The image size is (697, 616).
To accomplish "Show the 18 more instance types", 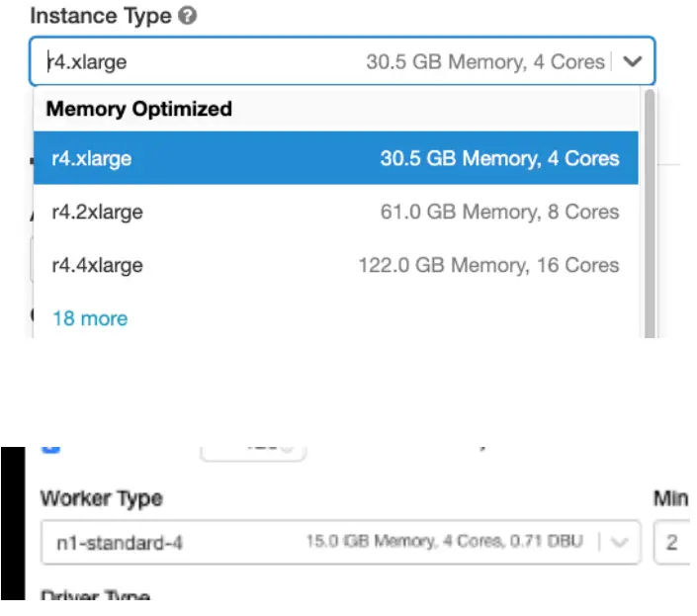I will [90, 318].
